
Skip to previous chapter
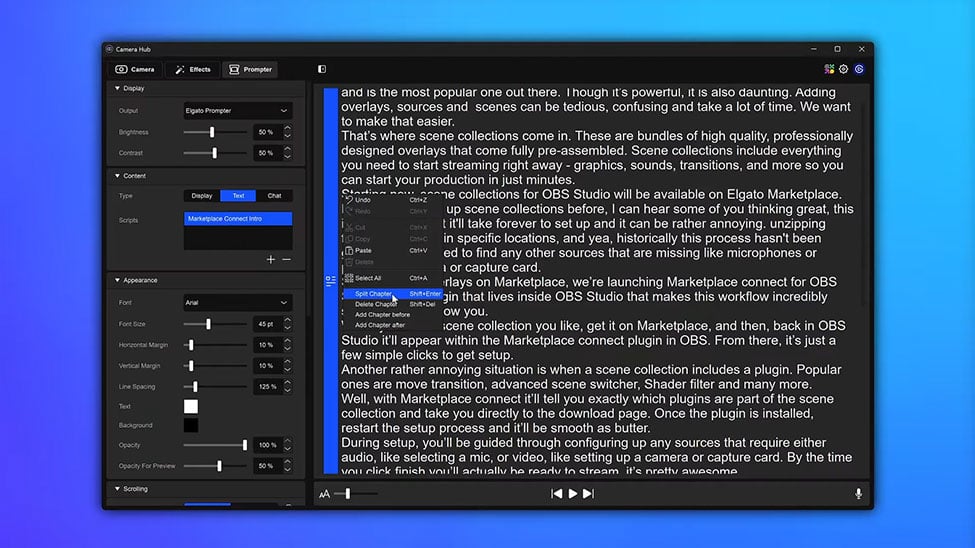[557, 494]
